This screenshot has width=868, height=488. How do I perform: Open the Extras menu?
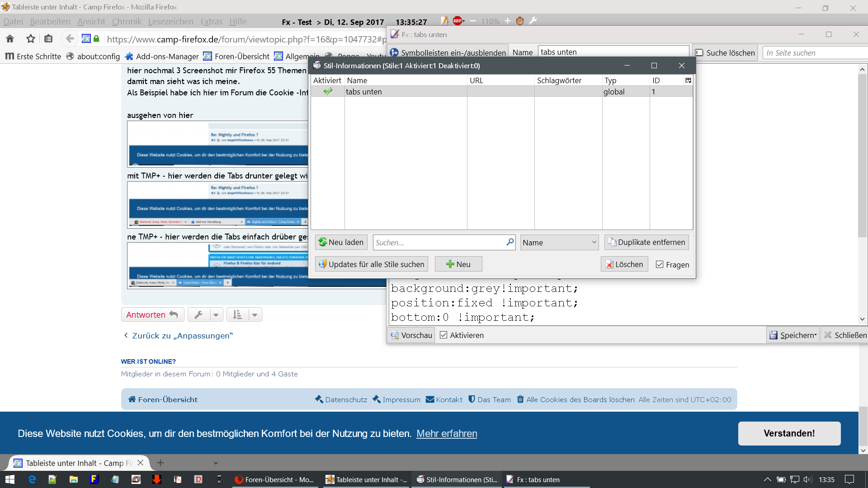click(211, 21)
